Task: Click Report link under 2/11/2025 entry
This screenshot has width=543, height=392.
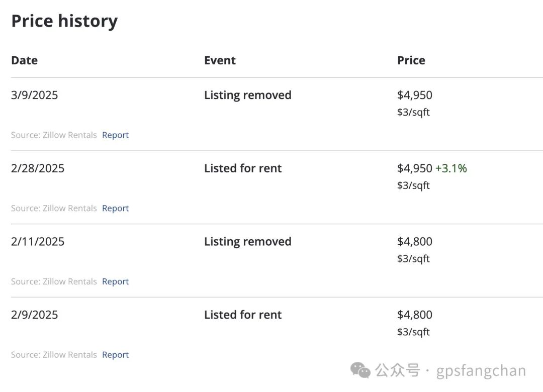Action: [115, 281]
